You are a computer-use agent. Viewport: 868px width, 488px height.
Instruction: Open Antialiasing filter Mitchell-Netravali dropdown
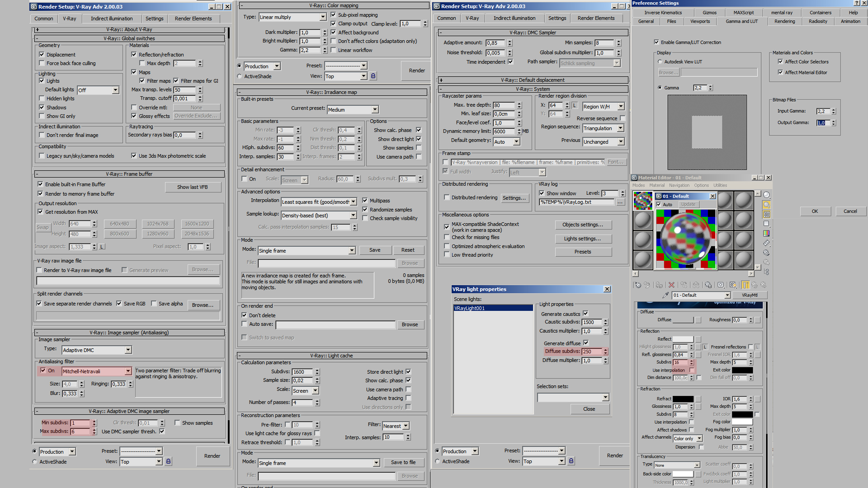pos(128,371)
